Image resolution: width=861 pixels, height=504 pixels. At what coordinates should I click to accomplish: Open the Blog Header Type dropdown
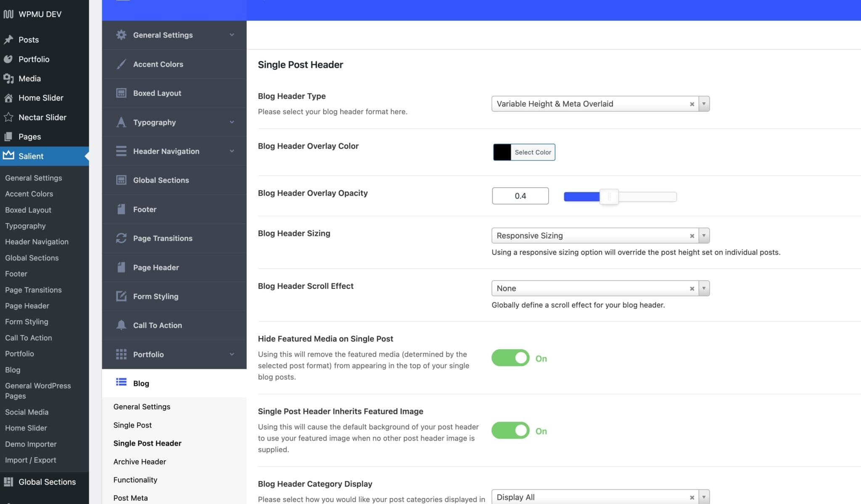[x=704, y=104]
